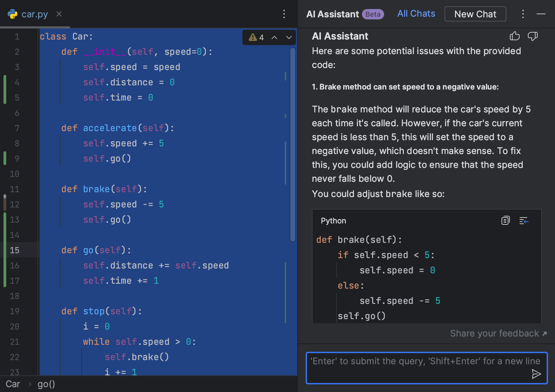Select the car.py editor tab
Viewport: 555px width, 392px height.
[x=34, y=14]
